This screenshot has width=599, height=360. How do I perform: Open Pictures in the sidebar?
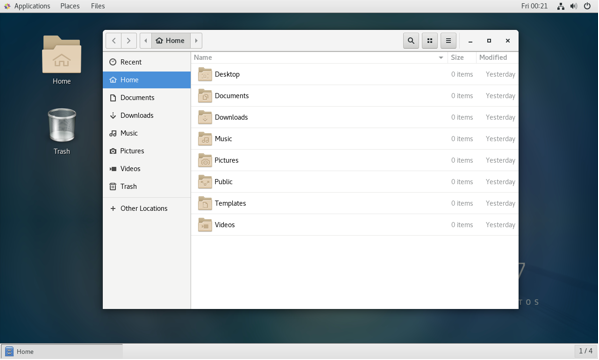(x=147, y=151)
